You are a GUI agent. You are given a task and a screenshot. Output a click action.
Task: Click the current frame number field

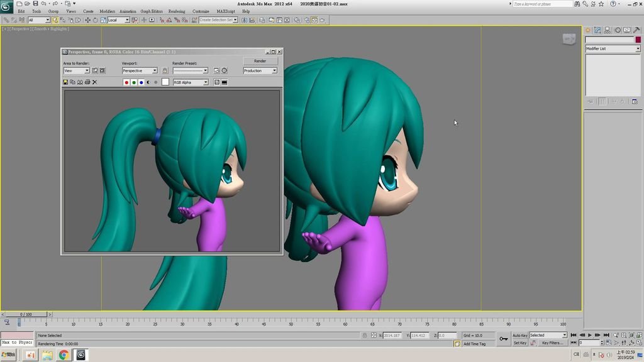point(589,343)
